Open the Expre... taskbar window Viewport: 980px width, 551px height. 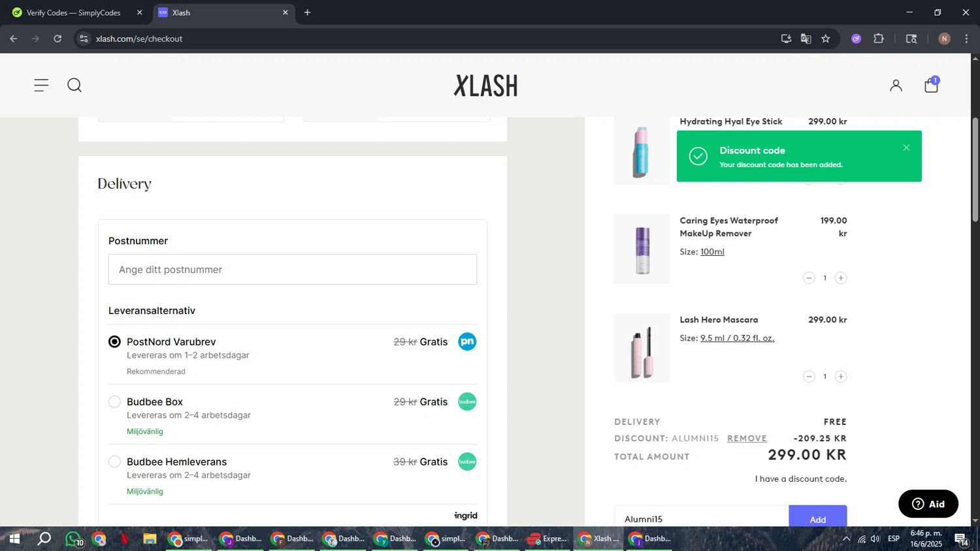point(548,539)
